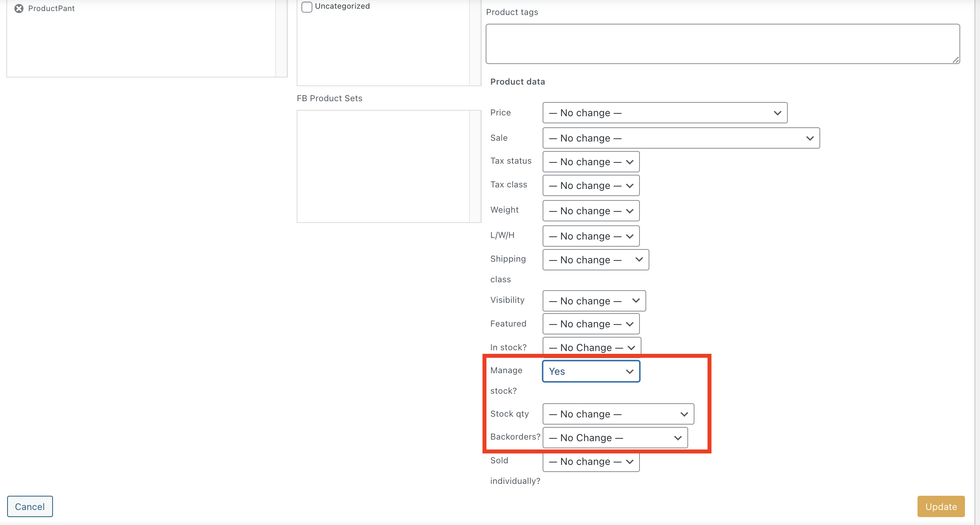Open the Tax class dropdown
980x525 pixels.
click(x=591, y=185)
